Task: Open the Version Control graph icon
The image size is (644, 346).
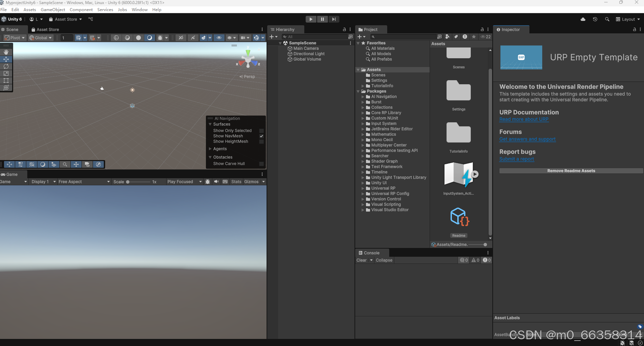Action: [x=91, y=19]
